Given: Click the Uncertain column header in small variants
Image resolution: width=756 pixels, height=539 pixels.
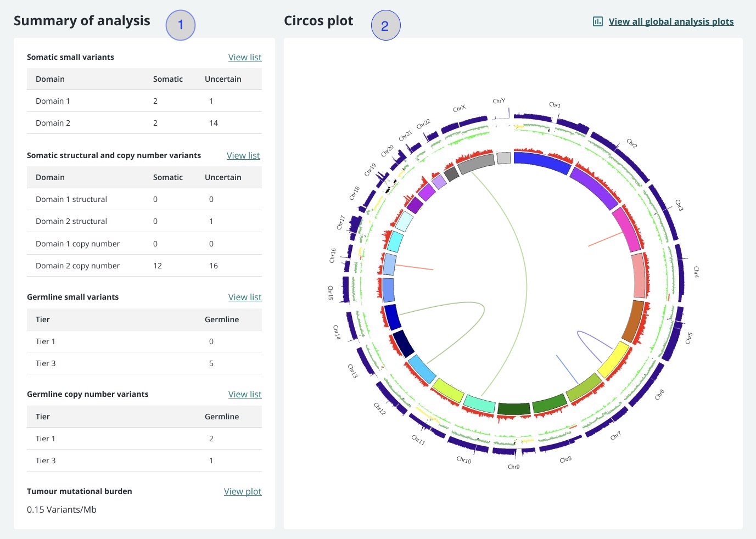Looking at the screenshot, I should coord(223,79).
